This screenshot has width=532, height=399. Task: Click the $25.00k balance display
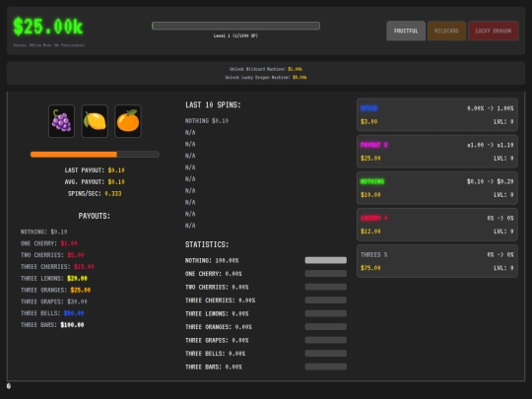point(48,27)
